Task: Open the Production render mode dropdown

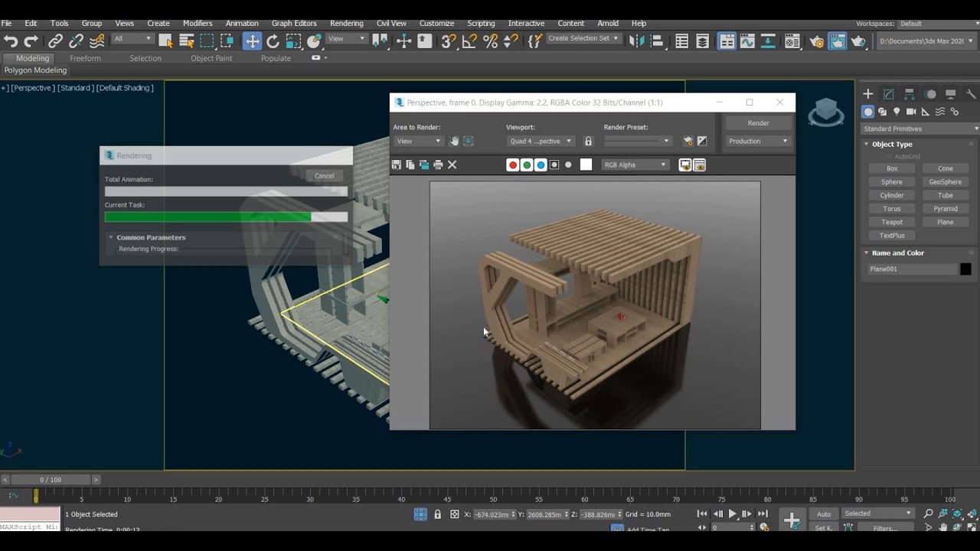Action: pos(758,141)
